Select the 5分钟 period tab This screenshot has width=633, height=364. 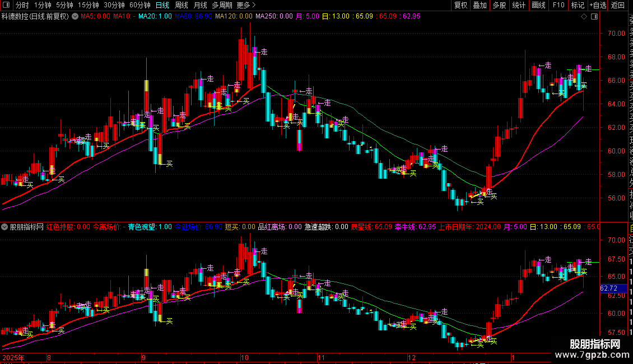64,5
